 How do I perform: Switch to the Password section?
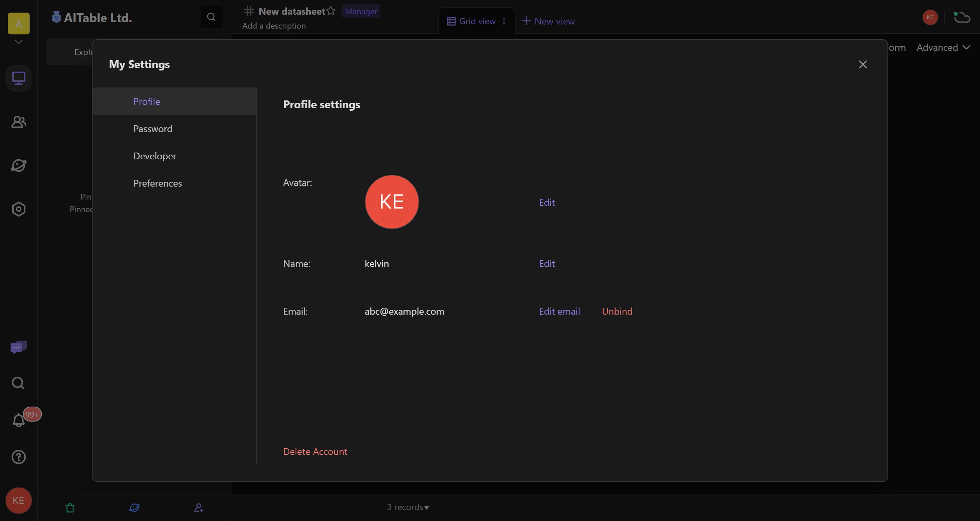click(x=174, y=129)
